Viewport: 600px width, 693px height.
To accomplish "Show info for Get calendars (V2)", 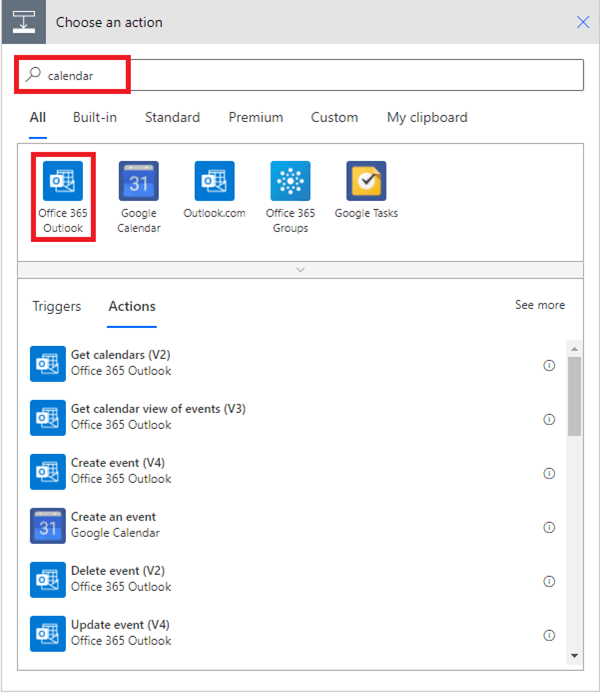I will [x=549, y=366].
